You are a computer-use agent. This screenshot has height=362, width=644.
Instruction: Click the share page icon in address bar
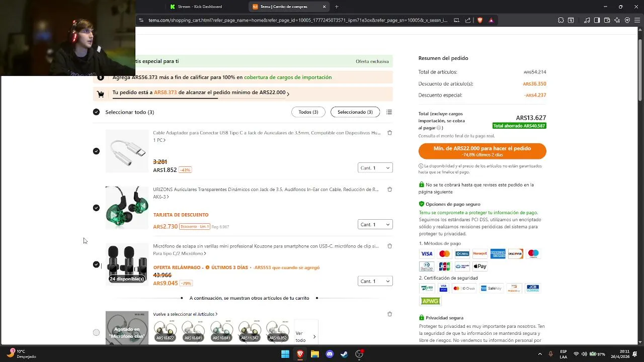468,20
